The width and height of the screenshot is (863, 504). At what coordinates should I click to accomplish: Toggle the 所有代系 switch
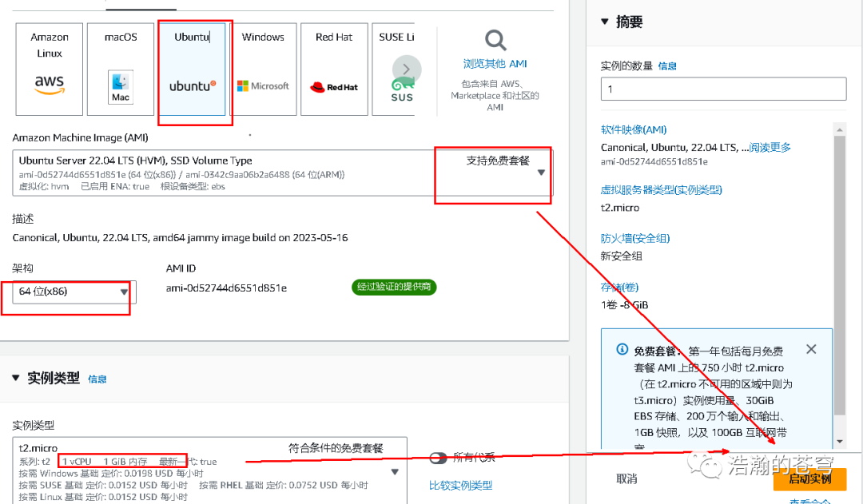438,458
